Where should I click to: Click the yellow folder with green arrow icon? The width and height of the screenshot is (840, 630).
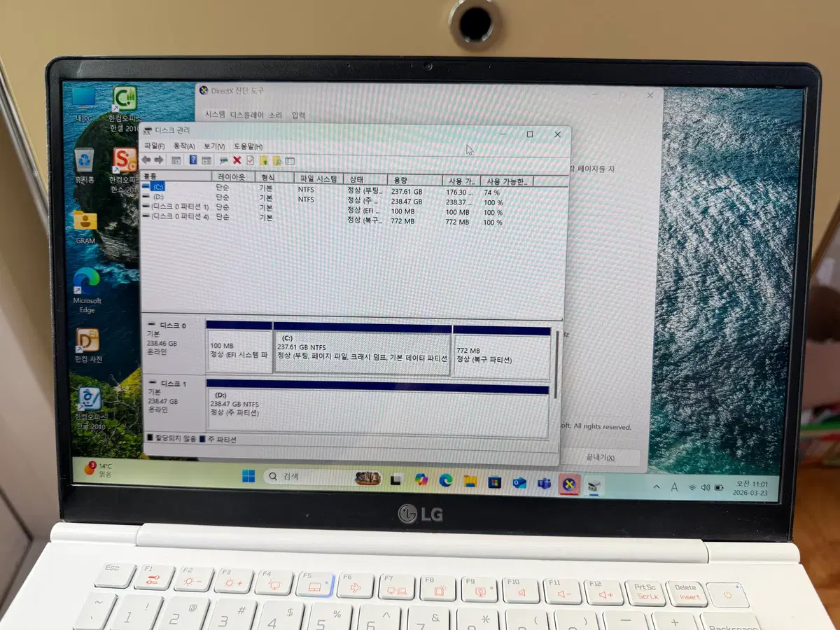(x=264, y=160)
